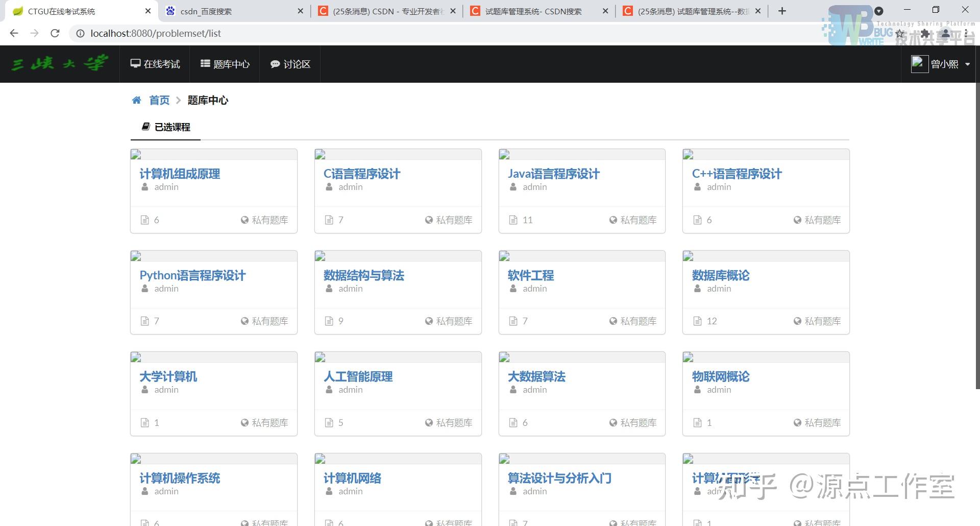980x526 pixels.
Task: Click document count icon on 数据库概论 card
Action: pos(698,321)
